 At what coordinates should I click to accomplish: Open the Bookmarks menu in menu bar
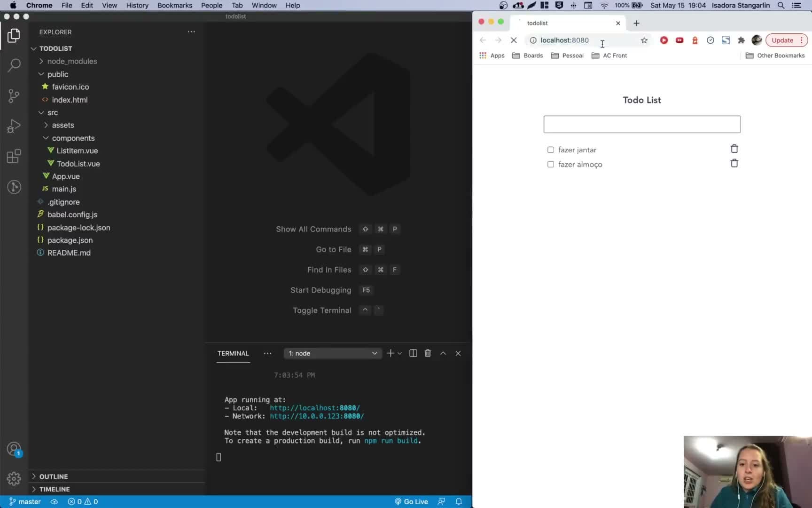point(174,5)
